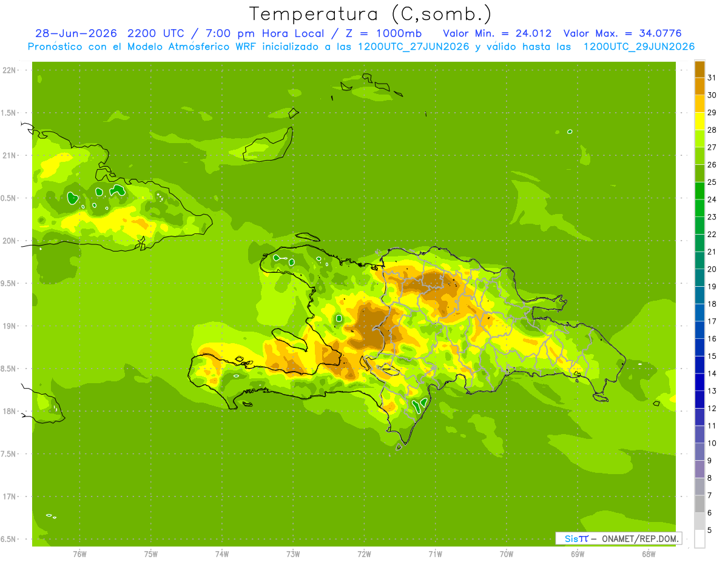Select the green swatch between 24 and 25
The height and width of the screenshot is (562, 728).
pos(699,191)
